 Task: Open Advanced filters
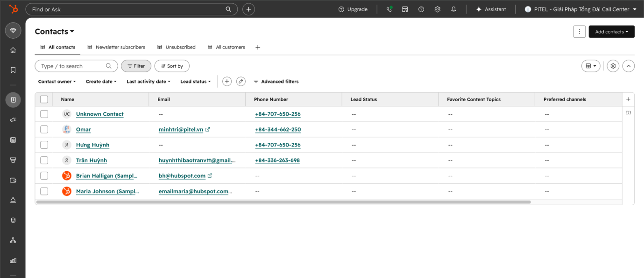[x=276, y=81]
